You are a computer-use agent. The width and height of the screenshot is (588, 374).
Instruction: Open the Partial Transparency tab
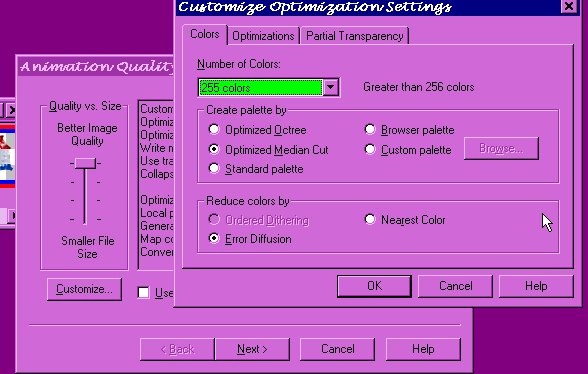354,36
